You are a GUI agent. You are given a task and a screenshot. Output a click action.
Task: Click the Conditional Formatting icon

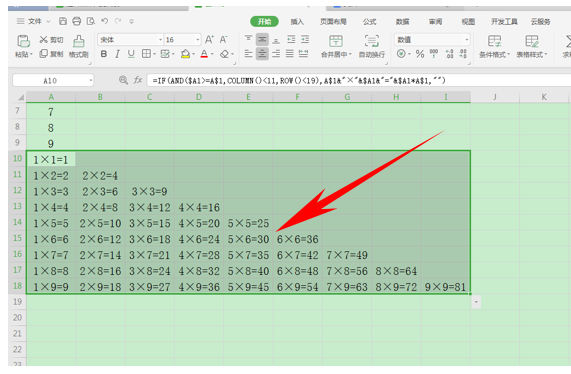(494, 41)
